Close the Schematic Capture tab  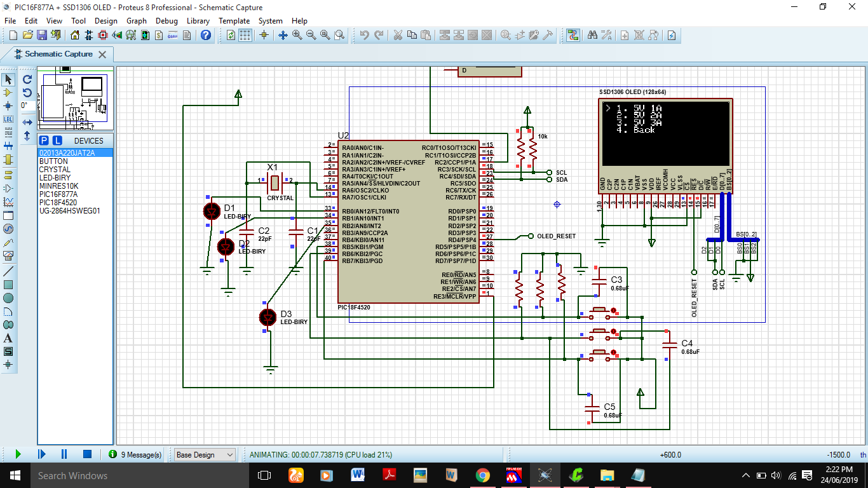coord(102,54)
